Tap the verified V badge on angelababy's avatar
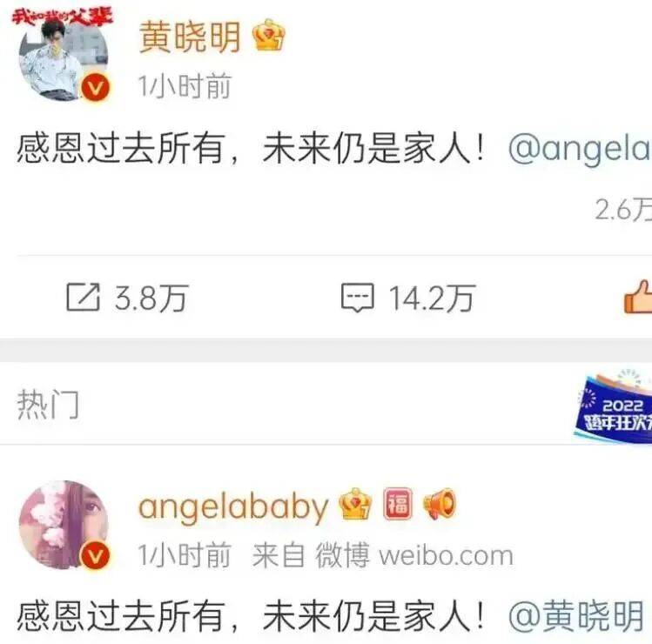 (95, 556)
